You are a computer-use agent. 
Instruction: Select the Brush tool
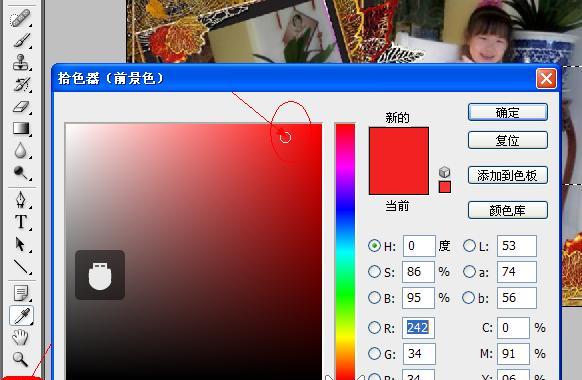pyautogui.click(x=21, y=40)
